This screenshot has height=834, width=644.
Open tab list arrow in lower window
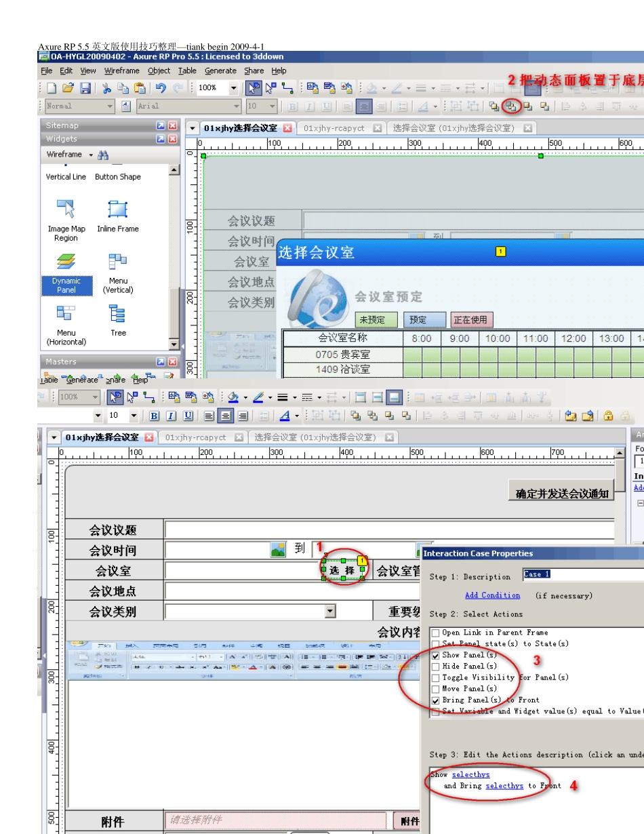pyautogui.click(x=54, y=437)
